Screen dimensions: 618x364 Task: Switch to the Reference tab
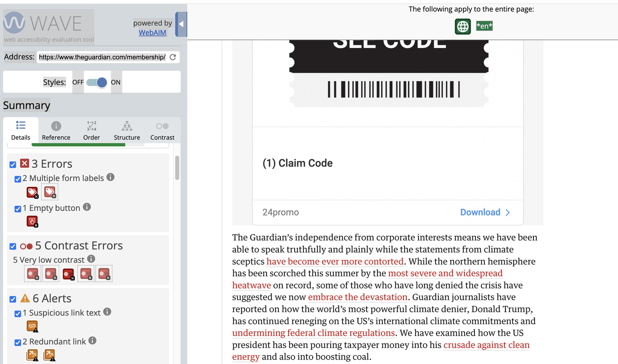(56, 130)
